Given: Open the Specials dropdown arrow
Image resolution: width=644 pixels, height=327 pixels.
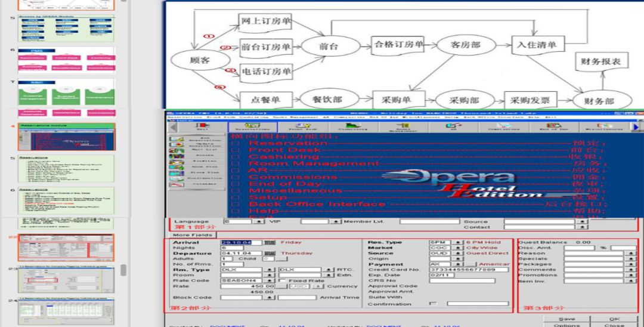Looking at the screenshot, I should [x=630, y=259].
